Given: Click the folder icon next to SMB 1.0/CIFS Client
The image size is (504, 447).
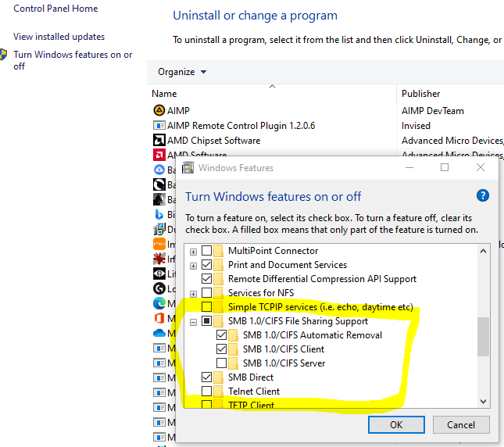Looking at the screenshot, I should coord(233,349).
